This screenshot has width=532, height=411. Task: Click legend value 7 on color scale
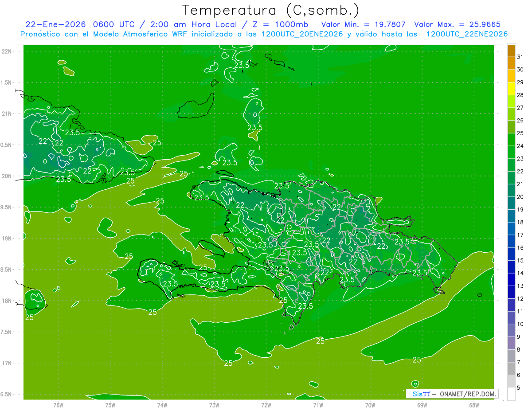(519, 362)
